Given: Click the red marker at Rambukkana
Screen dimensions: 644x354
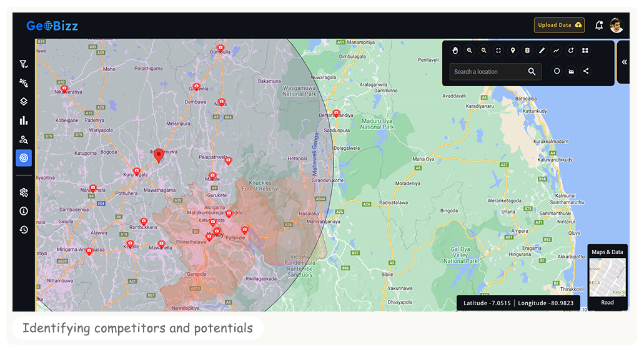Looking at the screenshot, I should [143, 222].
